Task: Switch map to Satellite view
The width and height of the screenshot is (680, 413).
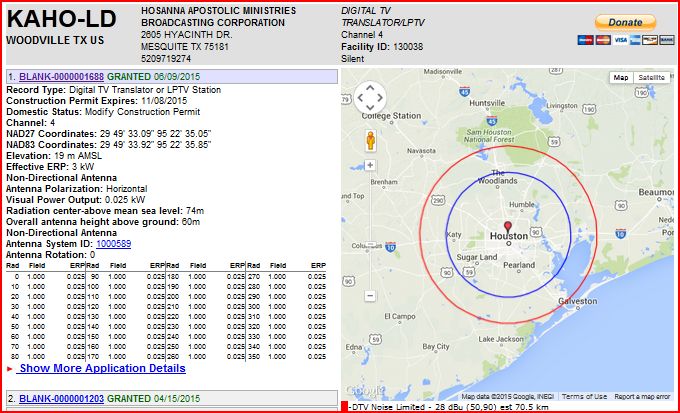Action: pyautogui.click(x=651, y=78)
